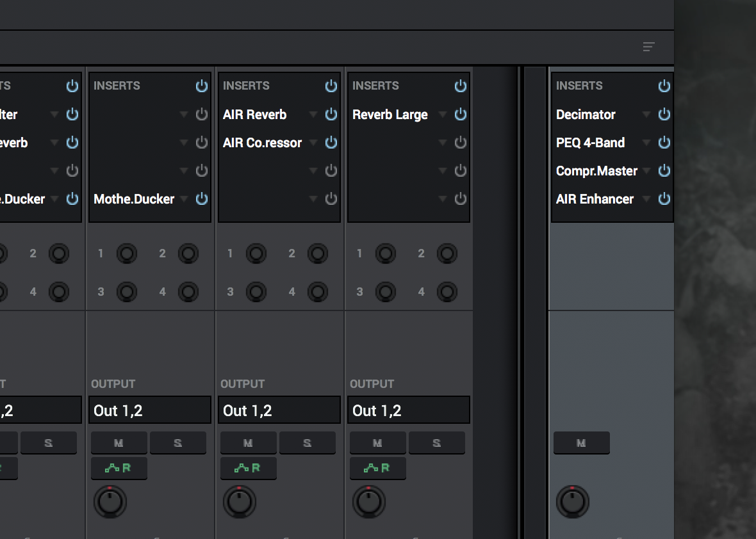Expand the dropdown arrow beside Reverb Large

tap(443, 115)
